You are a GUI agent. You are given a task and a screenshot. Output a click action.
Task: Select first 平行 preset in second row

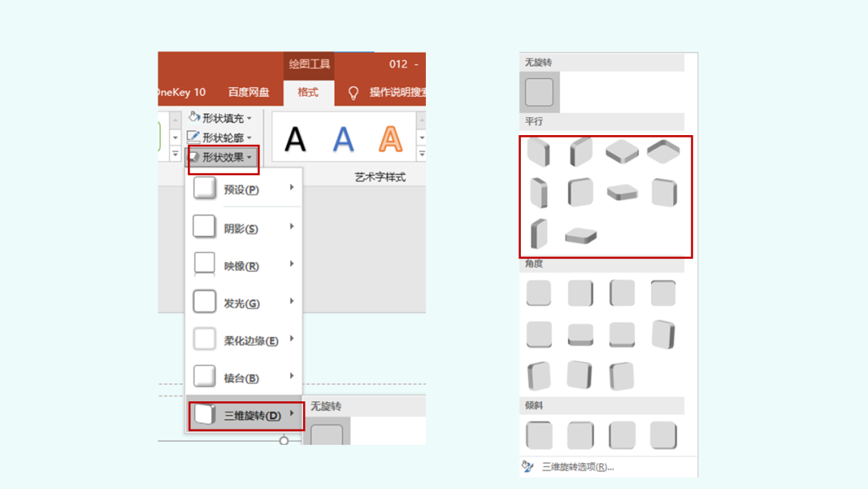(x=538, y=193)
